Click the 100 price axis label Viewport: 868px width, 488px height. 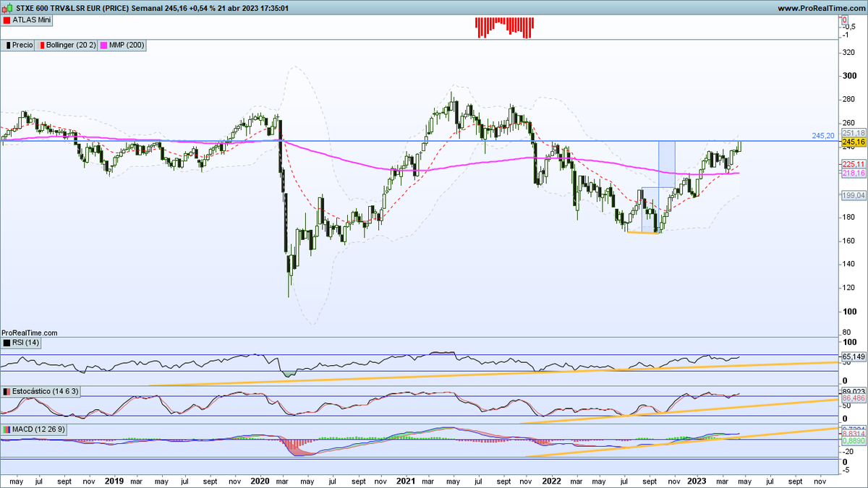[x=848, y=312]
